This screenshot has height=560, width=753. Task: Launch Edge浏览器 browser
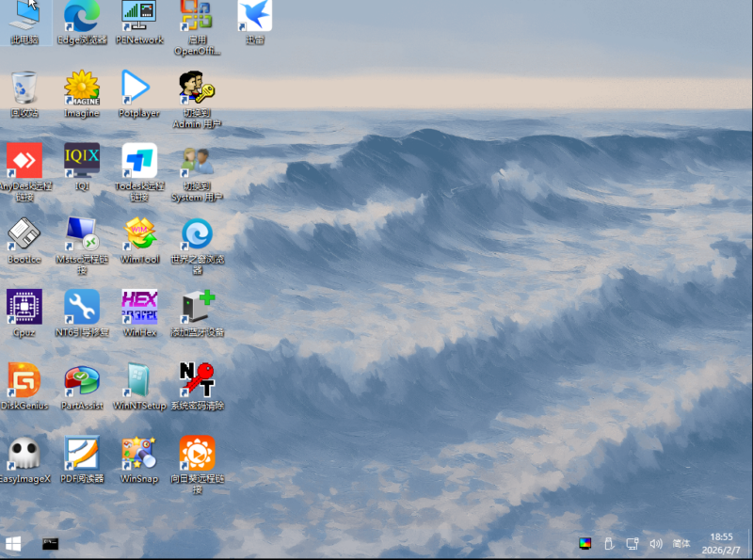81,17
